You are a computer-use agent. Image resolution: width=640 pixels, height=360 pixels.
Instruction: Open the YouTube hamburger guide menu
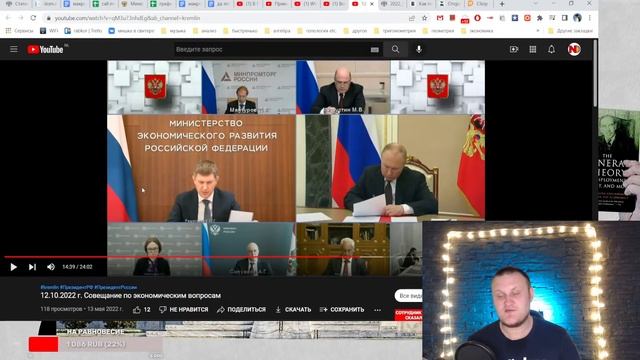pyautogui.click(x=13, y=49)
